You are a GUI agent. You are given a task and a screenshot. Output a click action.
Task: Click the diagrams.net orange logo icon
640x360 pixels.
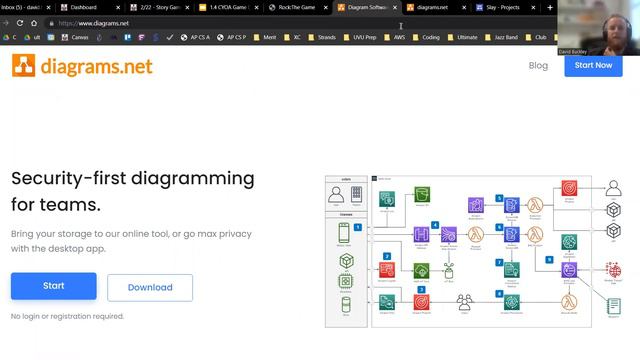(23, 65)
